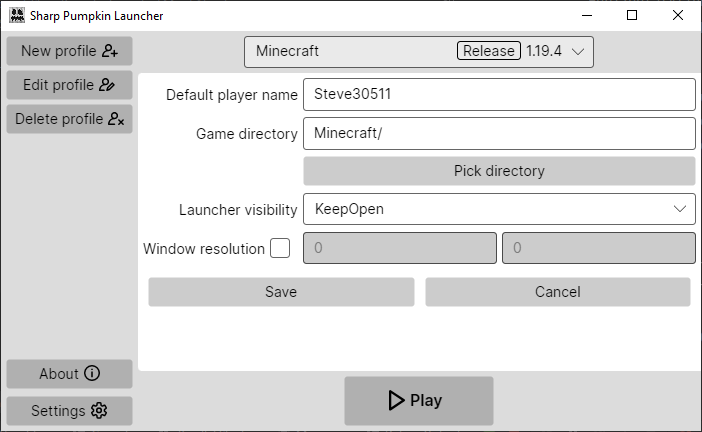702x432 pixels.
Task: Edit the Game directory field
Action: click(x=499, y=133)
